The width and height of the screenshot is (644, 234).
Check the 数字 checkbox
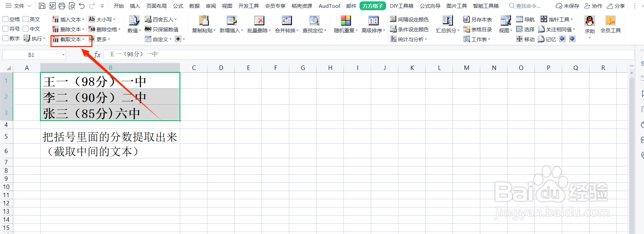click(5, 38)
